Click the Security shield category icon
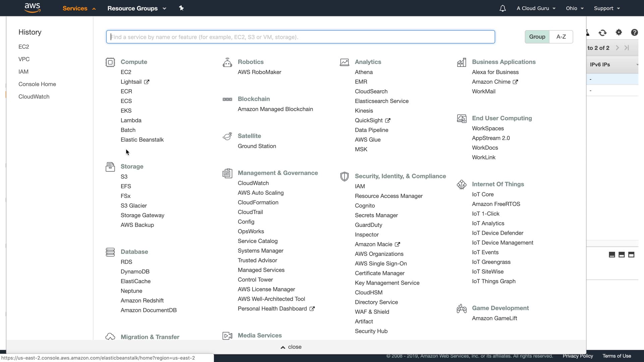Screen dimensions: 644x362 click(x=344, y=177)
